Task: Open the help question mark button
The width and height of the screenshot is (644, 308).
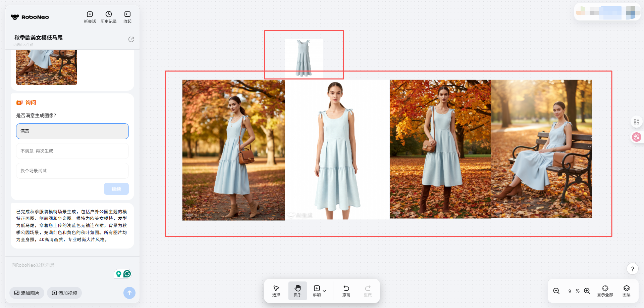Action: click(x=632, y=269)
